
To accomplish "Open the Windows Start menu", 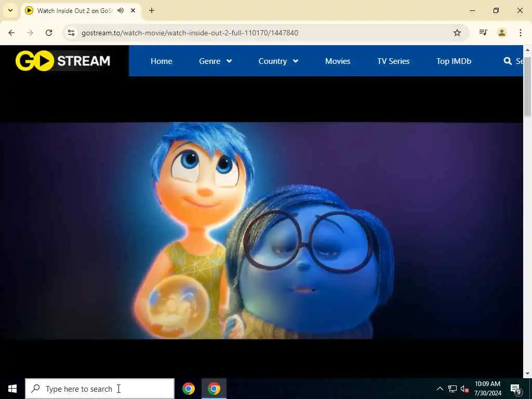I will [x=12, y=389].
